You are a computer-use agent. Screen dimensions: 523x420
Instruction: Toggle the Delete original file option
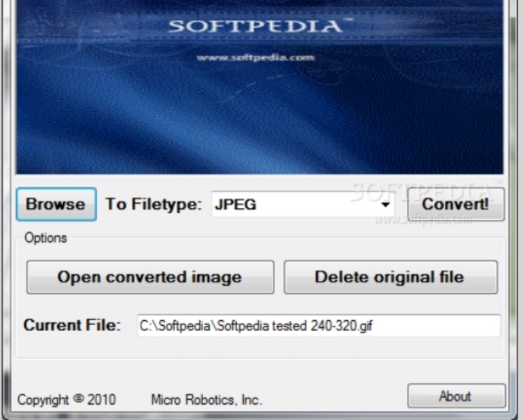[x=390, y=277]
